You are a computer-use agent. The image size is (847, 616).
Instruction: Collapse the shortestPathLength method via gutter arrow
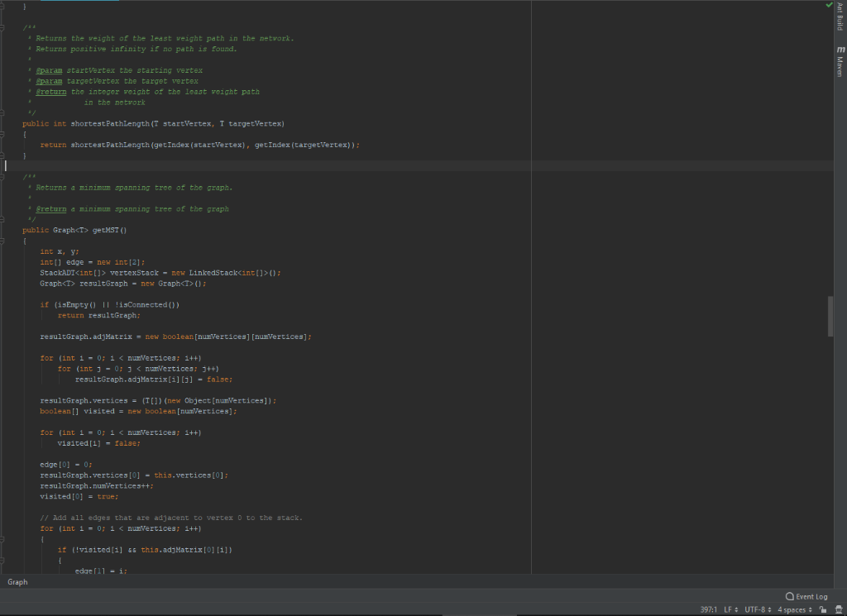(x=2, y=133)
